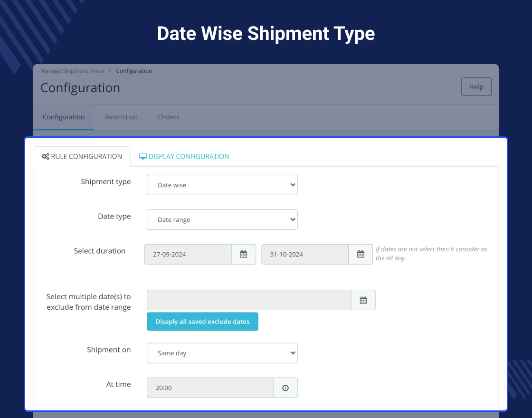This screenshot has width=532, height=418.
Task: Open the Restriction tab
Action: (121, 117)
